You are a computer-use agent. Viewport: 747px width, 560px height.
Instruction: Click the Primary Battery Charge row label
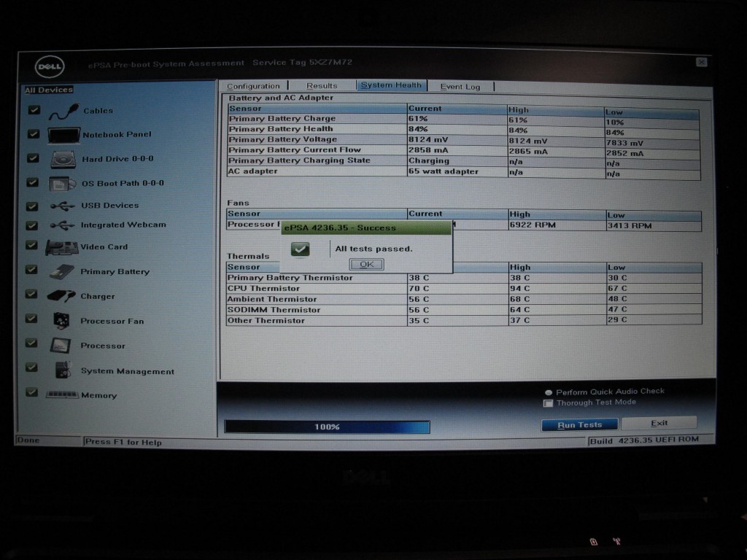tap(282, 119)
